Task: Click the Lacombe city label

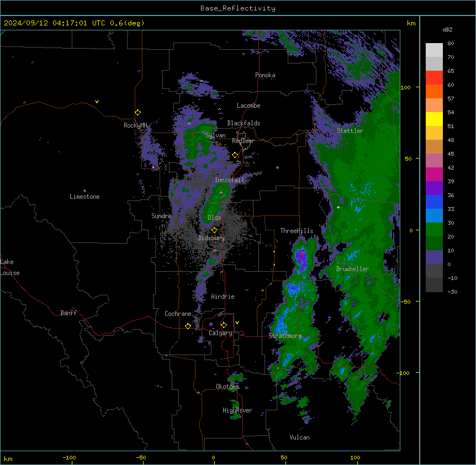Action: (248, 105)
